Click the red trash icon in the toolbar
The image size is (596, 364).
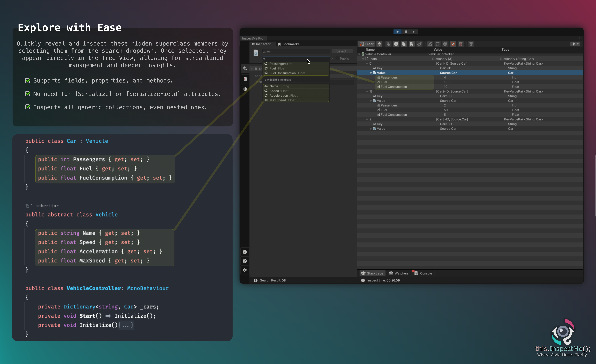click(461, 44)
